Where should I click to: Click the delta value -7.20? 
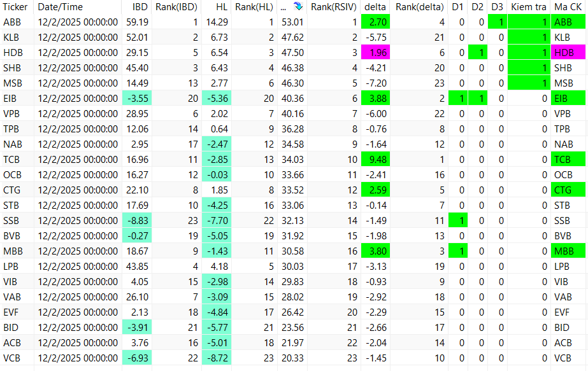[x=376, y=83]
